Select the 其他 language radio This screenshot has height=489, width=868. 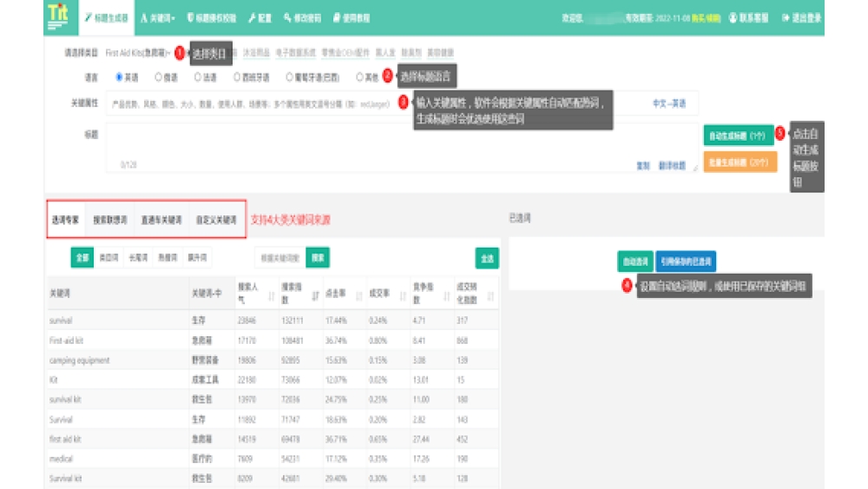coord(360,77)
